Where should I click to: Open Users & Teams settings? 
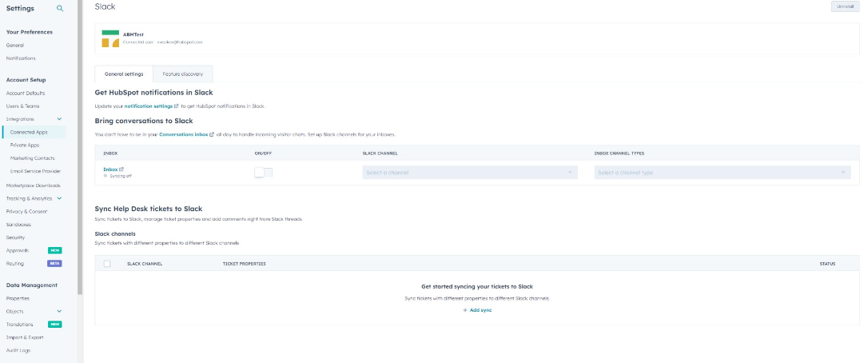pyautogui.click(x=22, y=106)
